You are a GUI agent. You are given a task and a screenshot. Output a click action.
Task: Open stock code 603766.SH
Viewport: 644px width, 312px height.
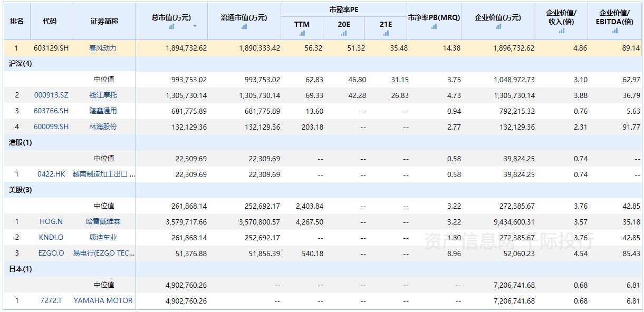click(51, 111)
